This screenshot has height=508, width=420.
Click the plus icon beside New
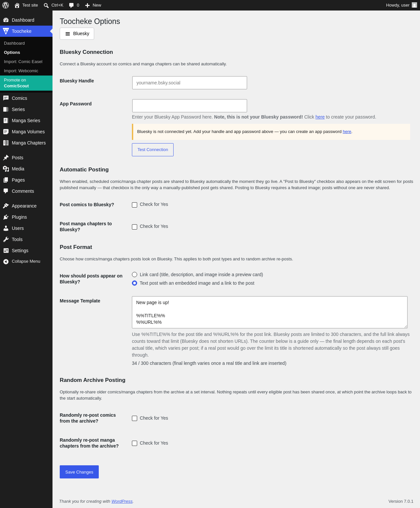tap(87, 5)
